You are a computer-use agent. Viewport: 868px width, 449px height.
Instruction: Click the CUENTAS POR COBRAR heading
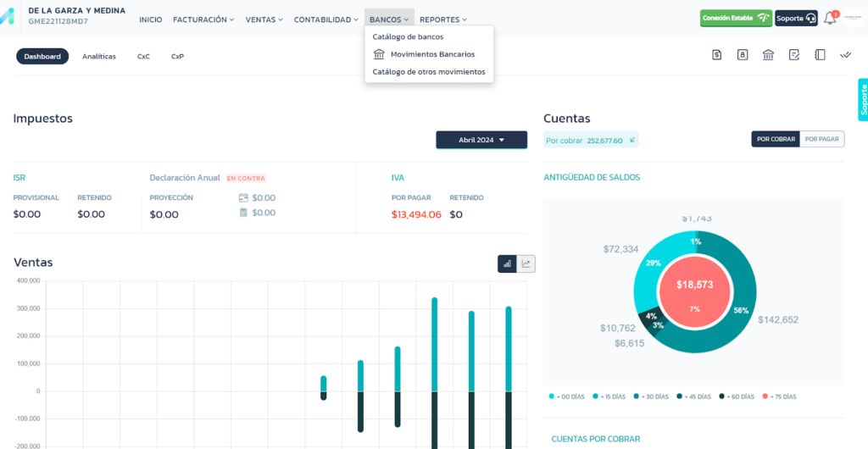point(596,439)
